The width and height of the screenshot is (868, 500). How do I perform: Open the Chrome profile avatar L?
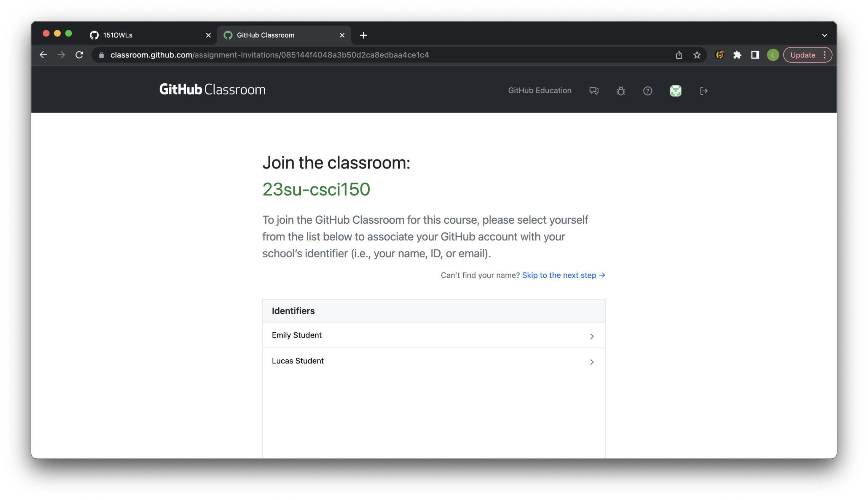coord(773,55)
